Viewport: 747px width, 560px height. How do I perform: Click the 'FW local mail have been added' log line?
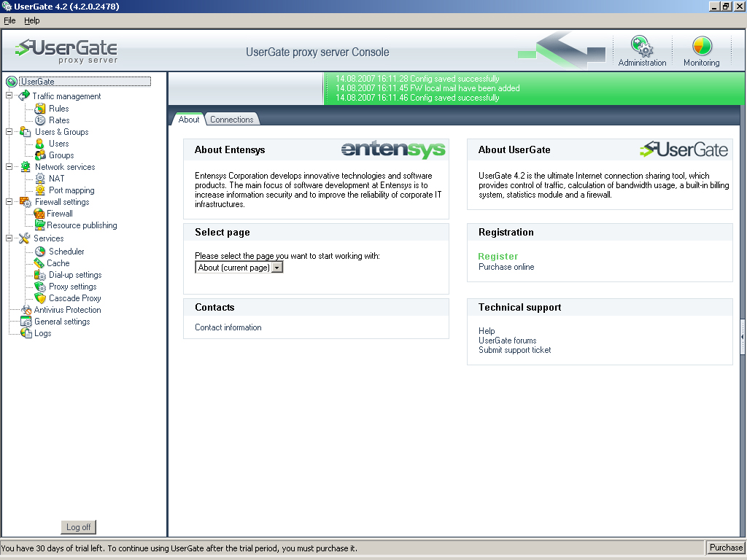[x=427, y=88]
